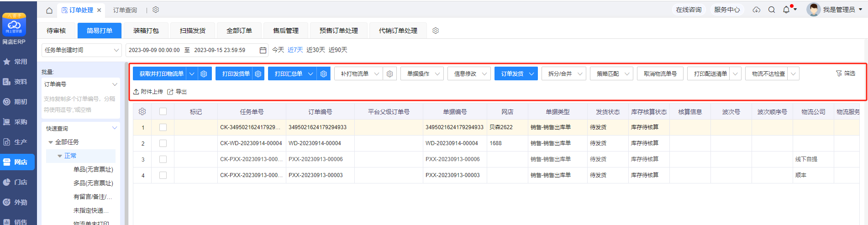Open 任务单创建时间 dropdown

point(82,50)
